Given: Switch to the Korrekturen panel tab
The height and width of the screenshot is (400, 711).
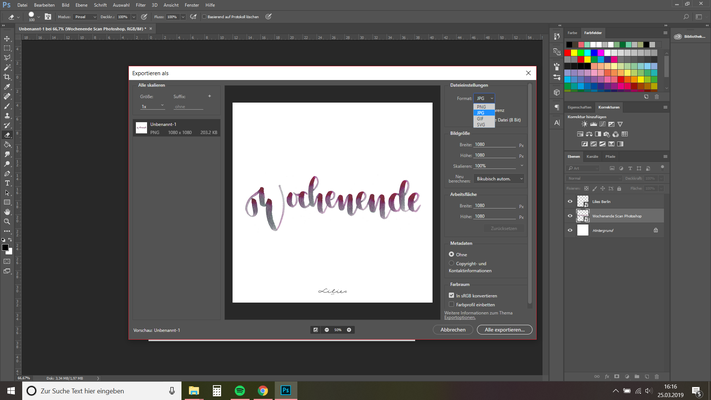Looking at the screenshot, I should point(609,106).
